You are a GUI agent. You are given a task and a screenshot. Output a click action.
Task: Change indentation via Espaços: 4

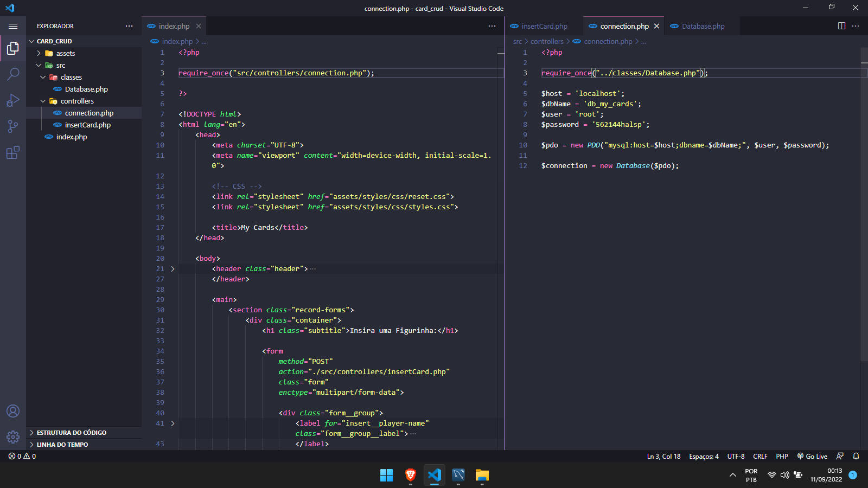(704, 456)
